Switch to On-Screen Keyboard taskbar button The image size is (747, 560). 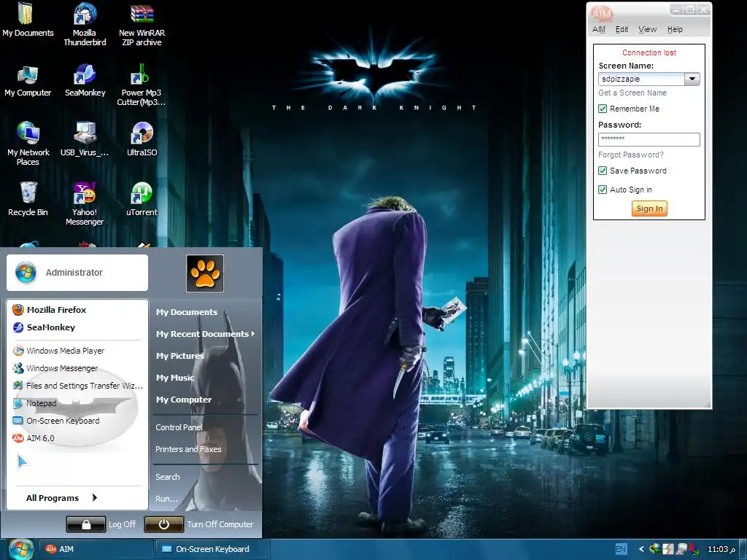212,549
